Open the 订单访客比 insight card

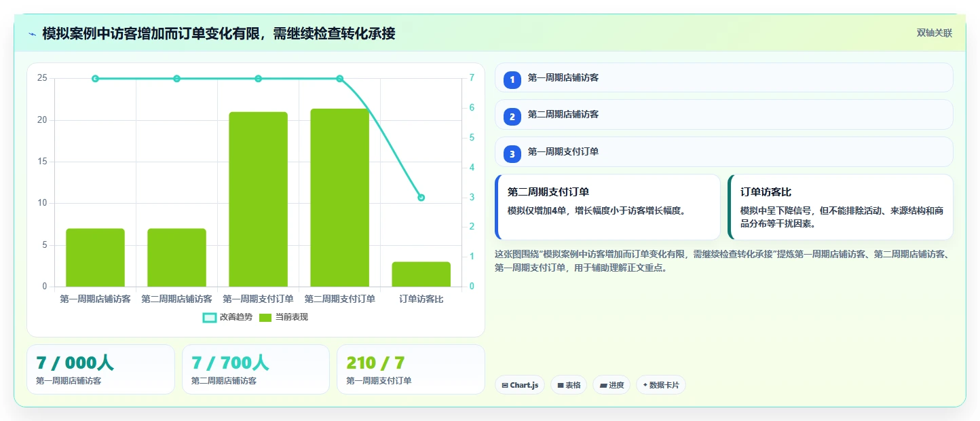(840, 207)
